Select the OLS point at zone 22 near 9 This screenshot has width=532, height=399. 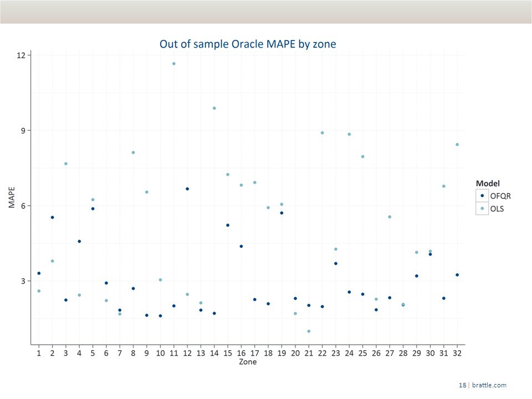[323, 133]
